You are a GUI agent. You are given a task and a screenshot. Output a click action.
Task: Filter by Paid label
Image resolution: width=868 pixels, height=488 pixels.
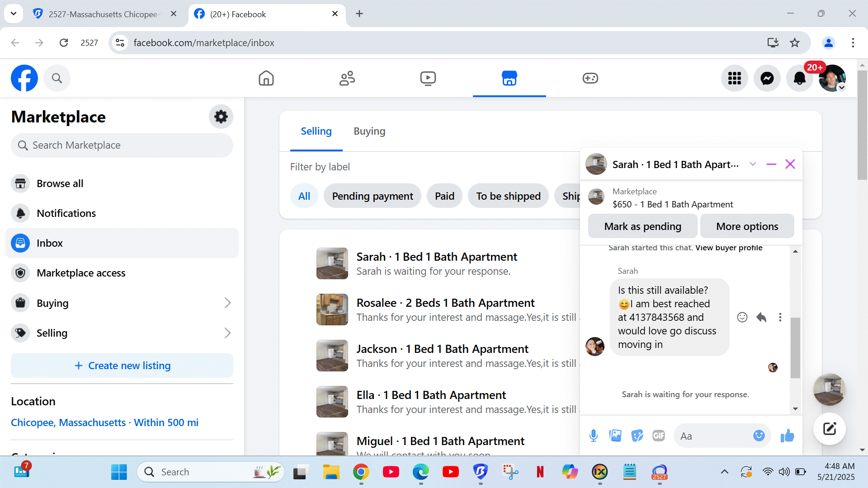(445, 196)
